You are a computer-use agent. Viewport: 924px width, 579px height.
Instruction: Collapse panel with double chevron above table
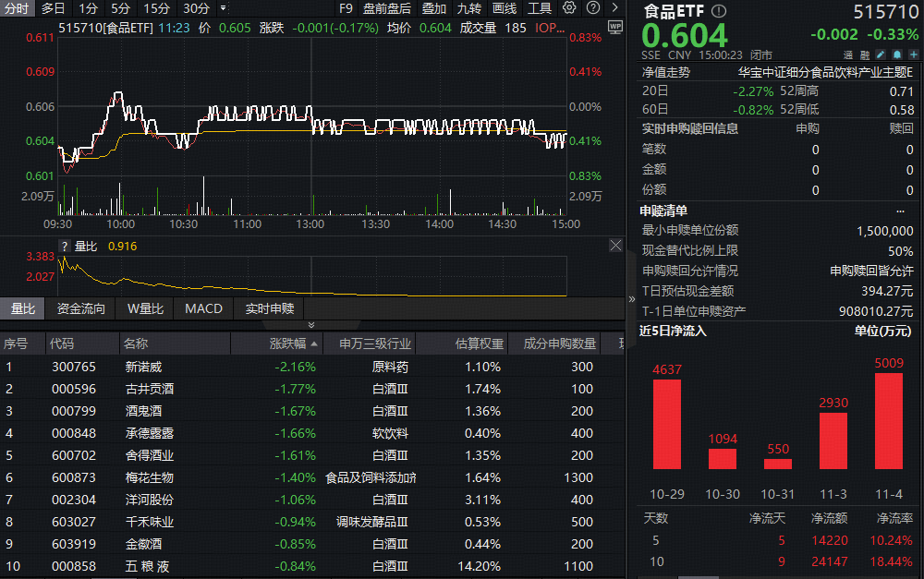click(311, 325)
